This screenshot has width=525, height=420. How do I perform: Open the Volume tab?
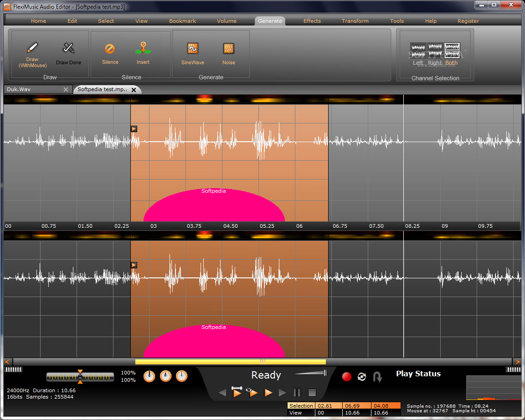226,21
